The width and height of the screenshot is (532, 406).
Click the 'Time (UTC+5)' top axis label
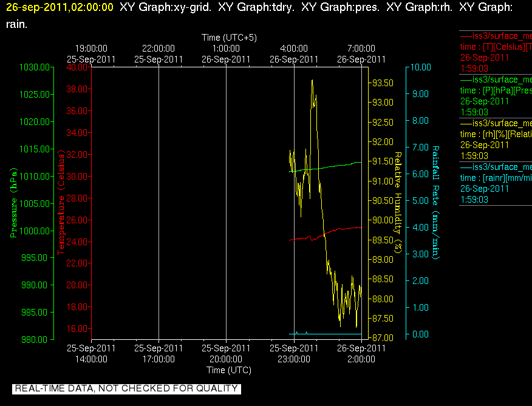tap(229, 37)
